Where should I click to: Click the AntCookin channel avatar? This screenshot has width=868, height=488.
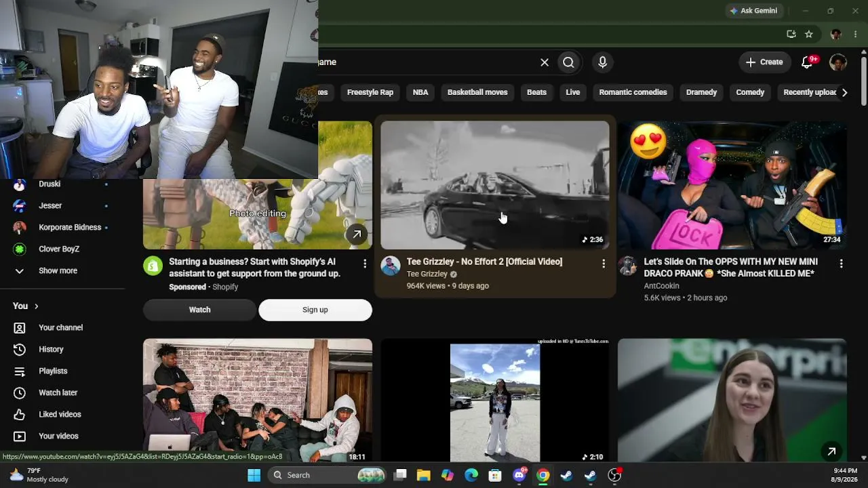(x=627, y=266)
